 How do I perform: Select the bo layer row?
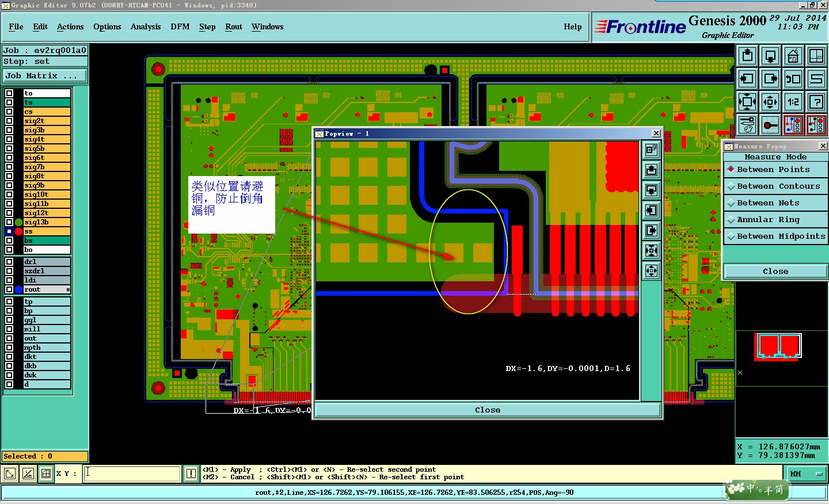point(47,250)
